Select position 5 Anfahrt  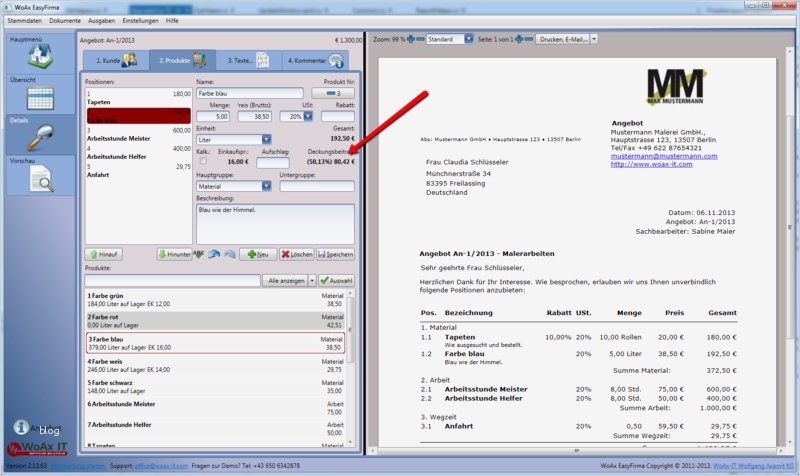pos(138,170)
